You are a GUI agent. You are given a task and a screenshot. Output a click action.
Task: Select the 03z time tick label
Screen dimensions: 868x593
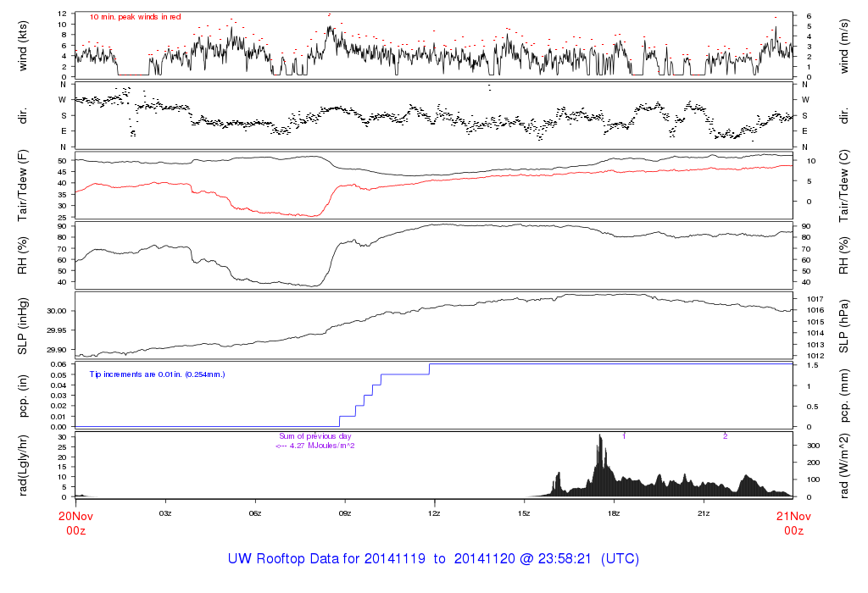[x=165, y=513]
